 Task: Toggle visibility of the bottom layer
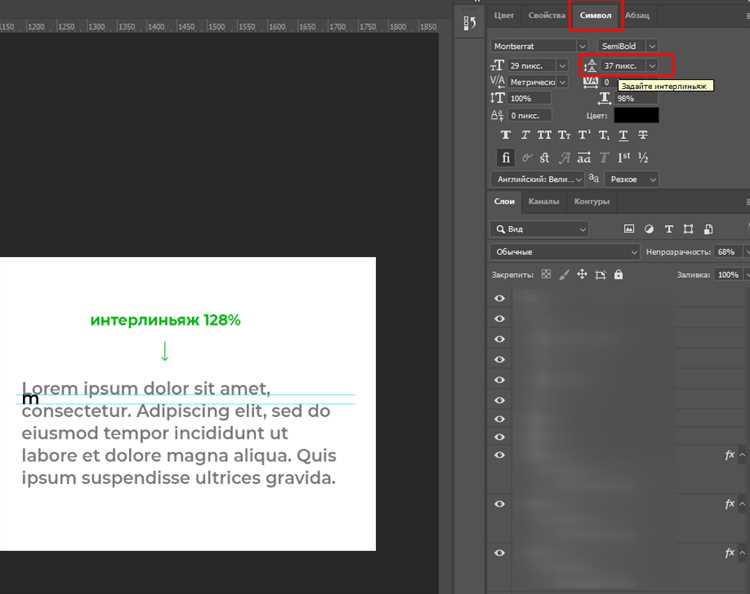[499, 553]
